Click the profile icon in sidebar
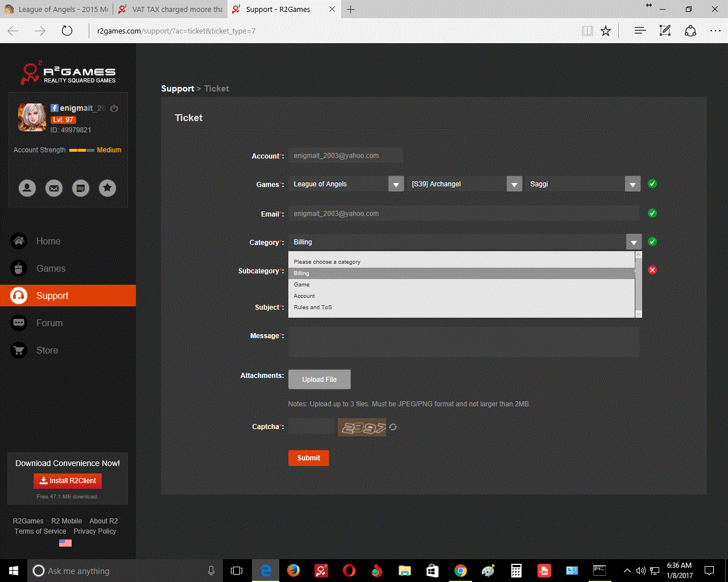This screenshot has width=728, height=582. tap(27, 188)
